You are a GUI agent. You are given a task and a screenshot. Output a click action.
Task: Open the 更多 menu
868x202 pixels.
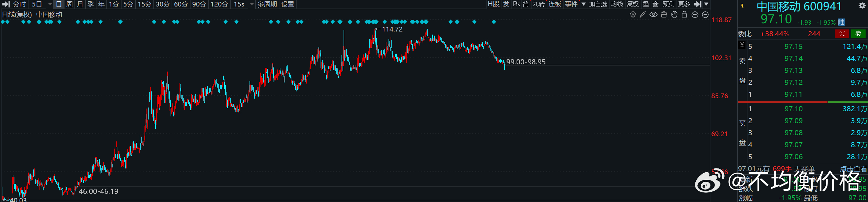coord(684,4)
